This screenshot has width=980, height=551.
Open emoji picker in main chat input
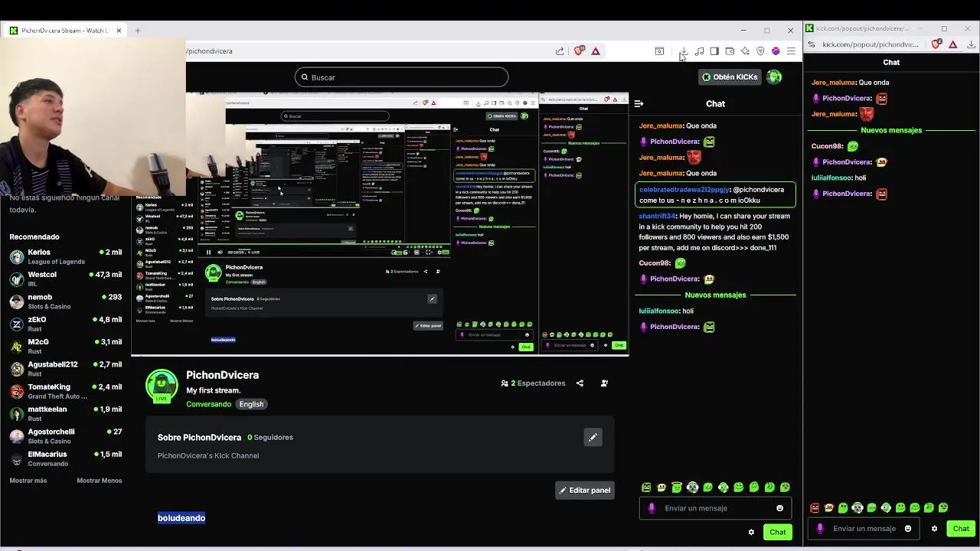tap(780, 508)
